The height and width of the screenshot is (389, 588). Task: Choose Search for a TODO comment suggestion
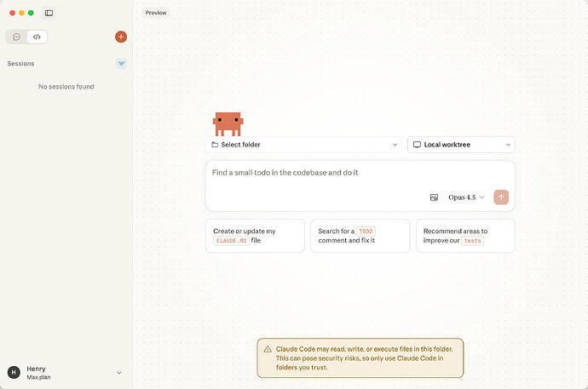pos(360,236)
